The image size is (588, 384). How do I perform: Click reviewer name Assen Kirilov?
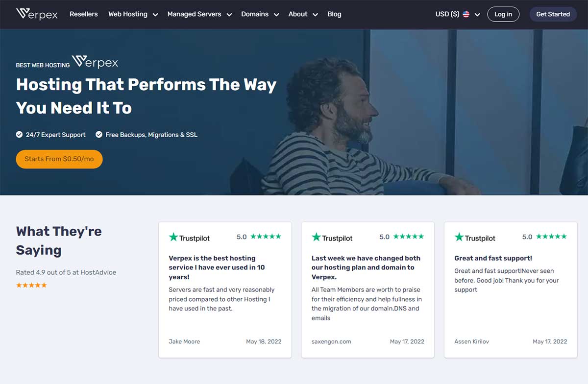click(471, 341)
